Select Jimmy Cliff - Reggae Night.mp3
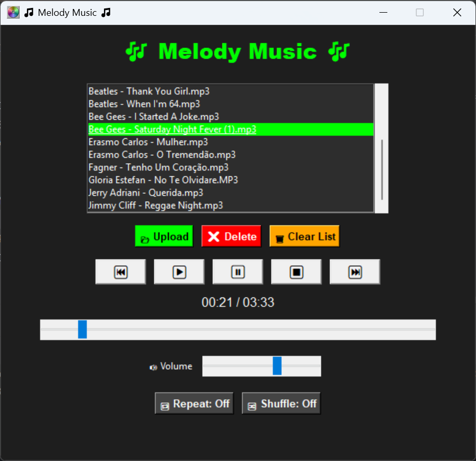Image resolution: width=476 pixels, height=461 pixels. tap(156, 205)
